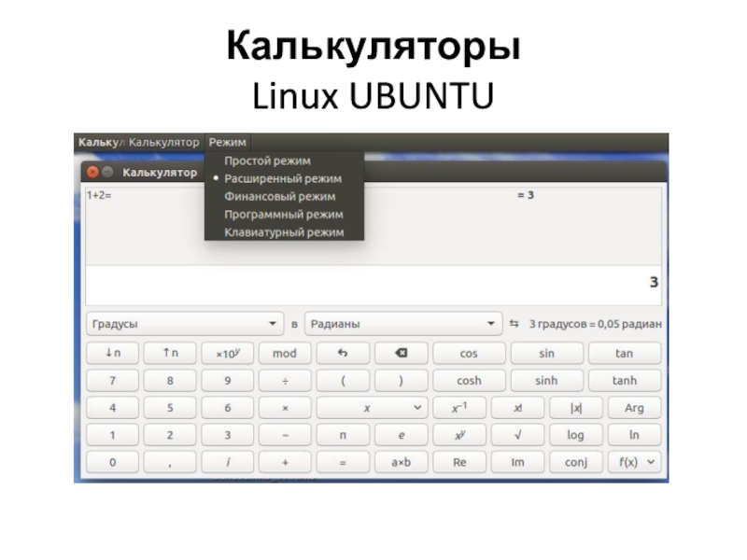747x560 pixels.
Task: Close the Calculator window with red button
Action: [92, 172]
